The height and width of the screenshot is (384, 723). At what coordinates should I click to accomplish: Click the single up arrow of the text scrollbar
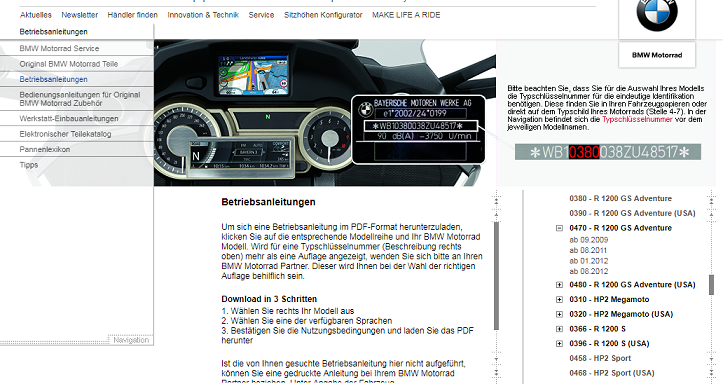tap(496, 213)
